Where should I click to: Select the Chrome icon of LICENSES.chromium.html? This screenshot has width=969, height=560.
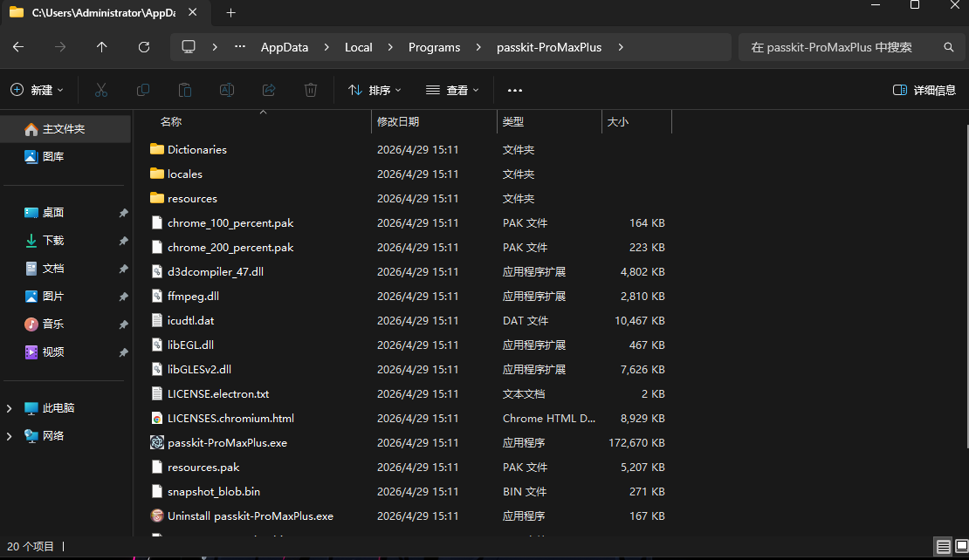pyautogui.click(x=157, y=418)
